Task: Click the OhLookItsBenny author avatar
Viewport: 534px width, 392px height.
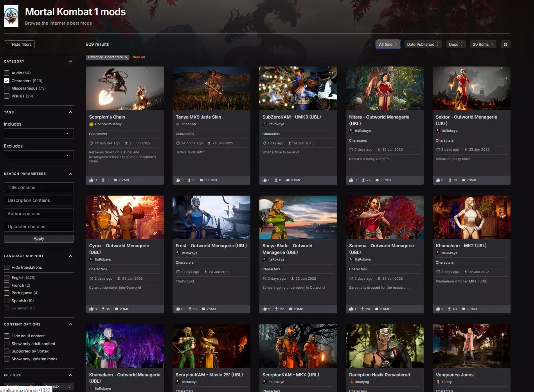Action: point(92,124)
